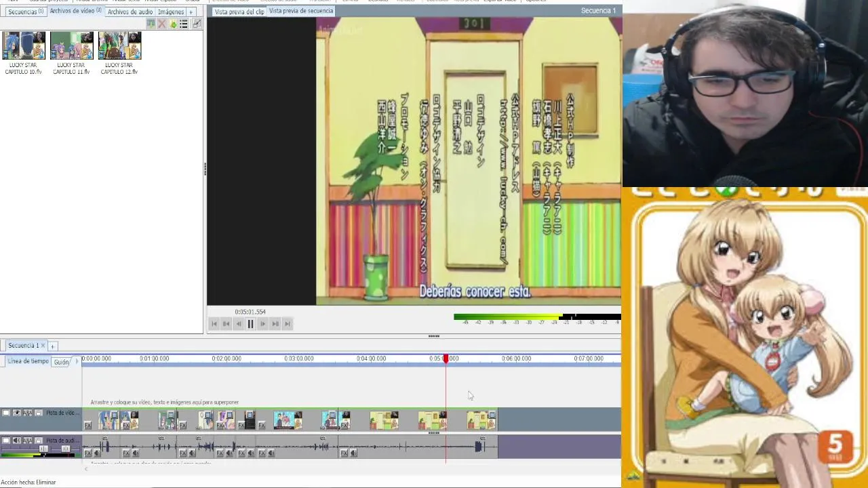Click the 0:03:00.000 mark on the ruler
The width and height of the screenshot is (868, 488).
[x=299, y=359]
